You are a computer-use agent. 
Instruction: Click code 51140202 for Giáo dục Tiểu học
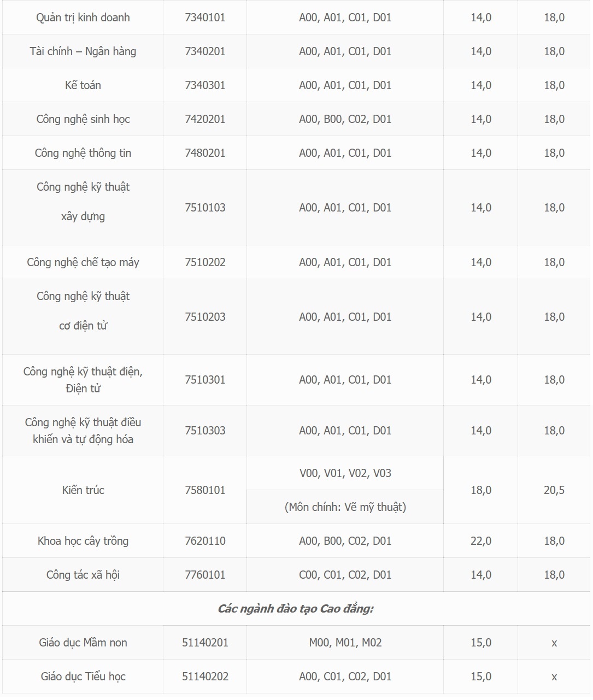pos(205,677)
